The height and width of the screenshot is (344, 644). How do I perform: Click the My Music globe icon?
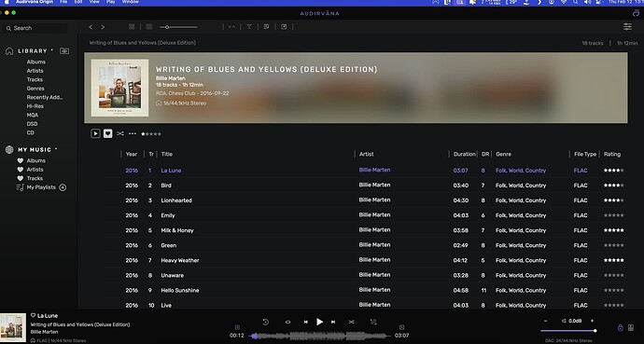coord(9,150)
